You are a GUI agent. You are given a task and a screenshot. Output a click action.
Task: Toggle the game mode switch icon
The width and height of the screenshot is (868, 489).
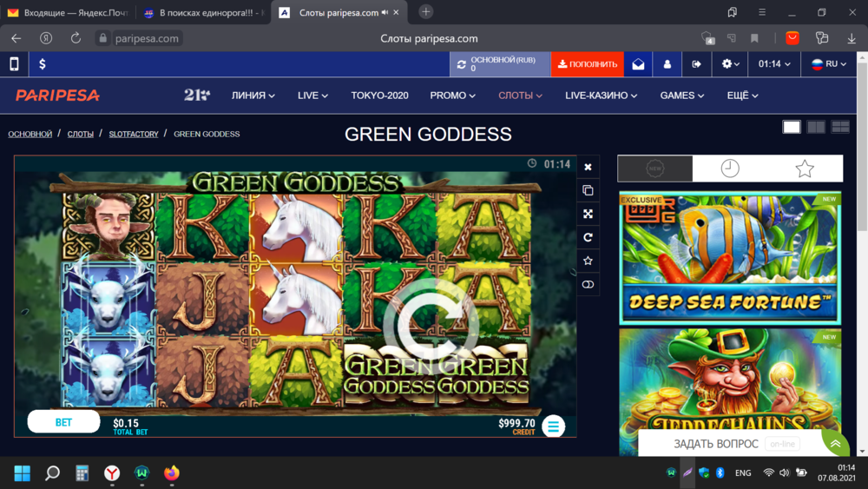588,285
